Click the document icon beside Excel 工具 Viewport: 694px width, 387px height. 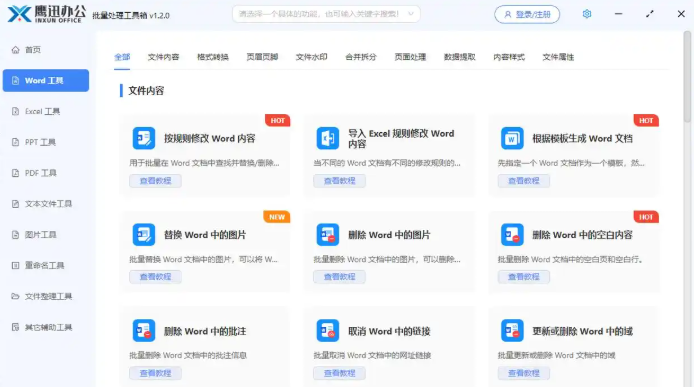[x=15, y=111]
